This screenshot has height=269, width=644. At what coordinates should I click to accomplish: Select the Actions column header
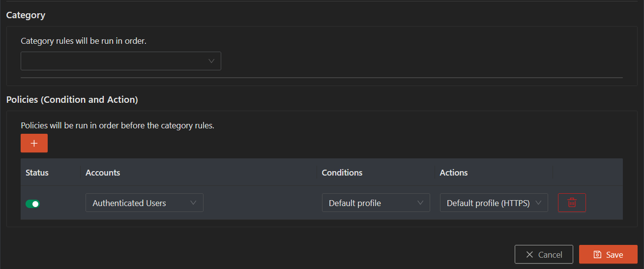click(454, 173)
